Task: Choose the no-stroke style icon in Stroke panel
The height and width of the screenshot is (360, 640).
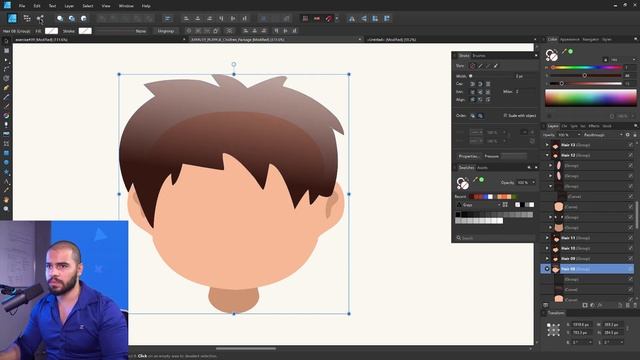Action: [473, 66]
